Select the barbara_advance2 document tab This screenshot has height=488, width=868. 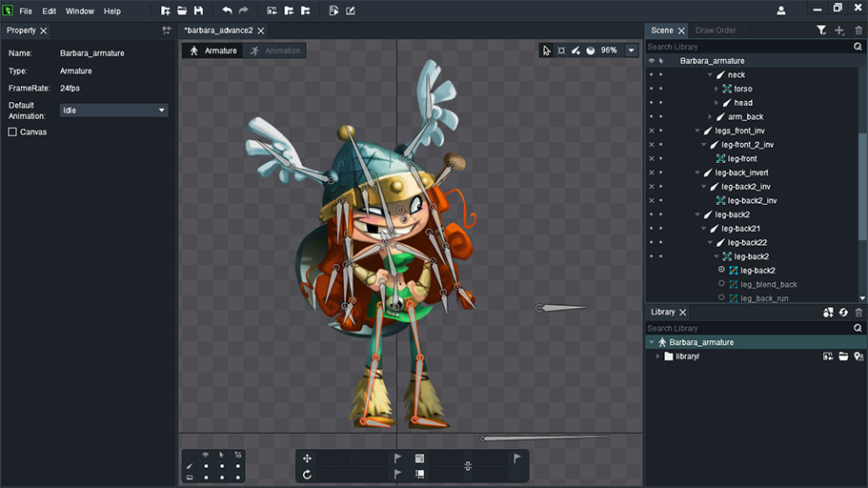(218, 30)
